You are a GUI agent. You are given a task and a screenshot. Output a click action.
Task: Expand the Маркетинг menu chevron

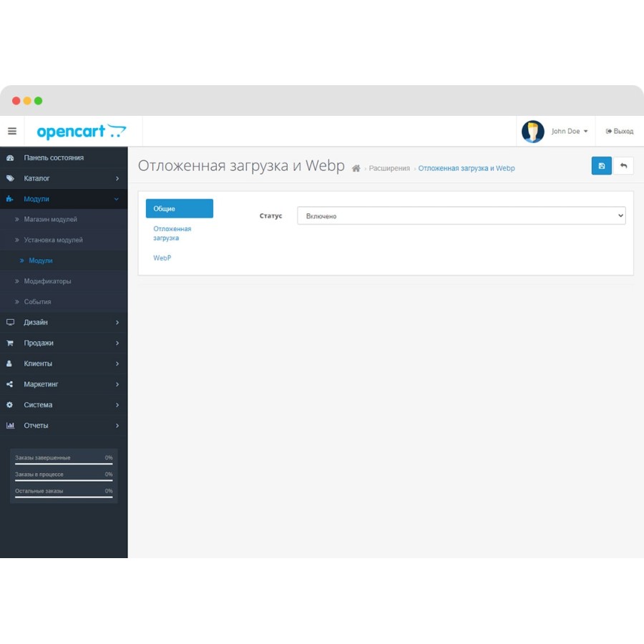pos(117,384)
